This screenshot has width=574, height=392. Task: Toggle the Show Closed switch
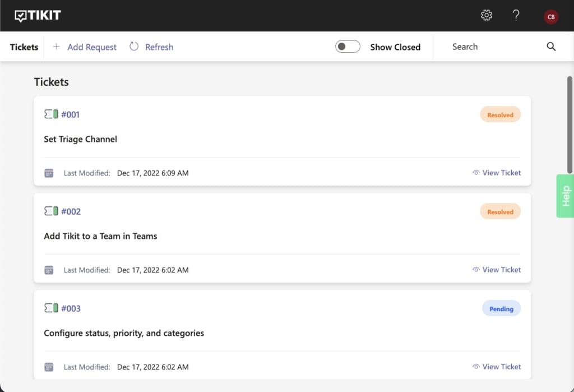coord(348,47)
